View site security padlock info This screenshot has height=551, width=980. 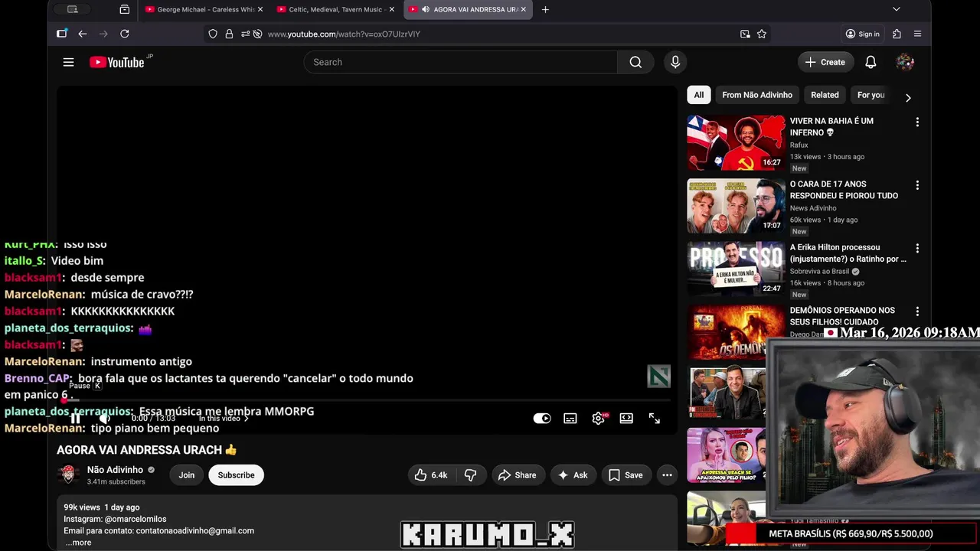click(229, 34)
